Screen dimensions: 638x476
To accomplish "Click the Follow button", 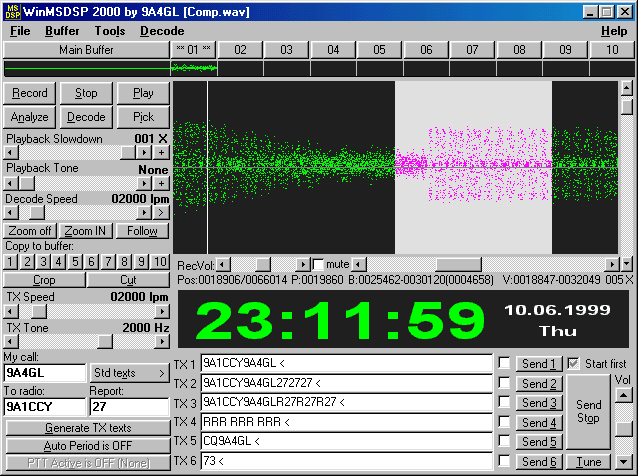I will (x=142, y=231).
